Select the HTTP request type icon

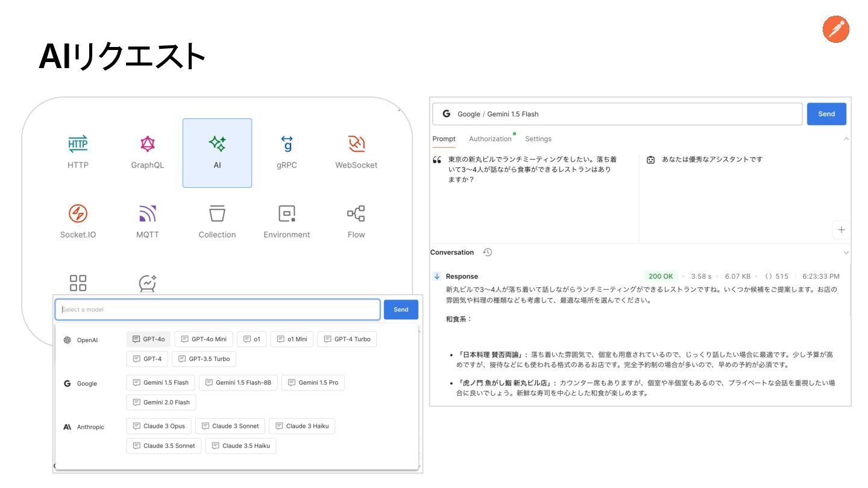[78, 144]
